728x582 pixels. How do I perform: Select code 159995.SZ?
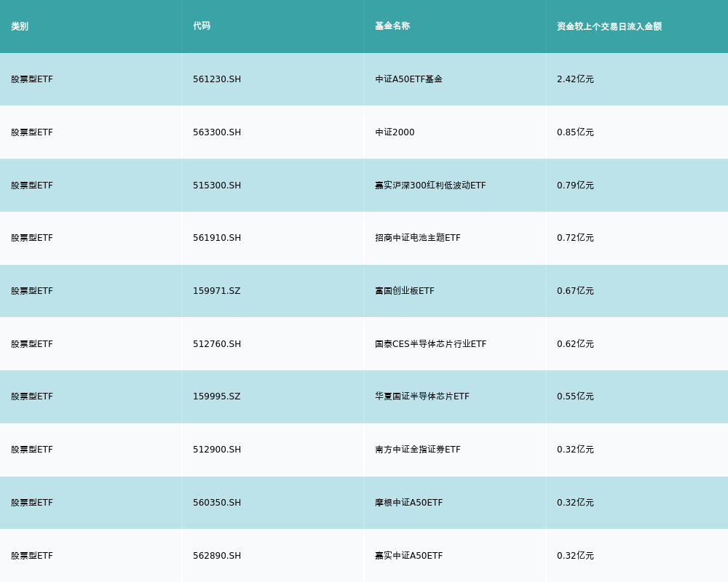point(217,396)
